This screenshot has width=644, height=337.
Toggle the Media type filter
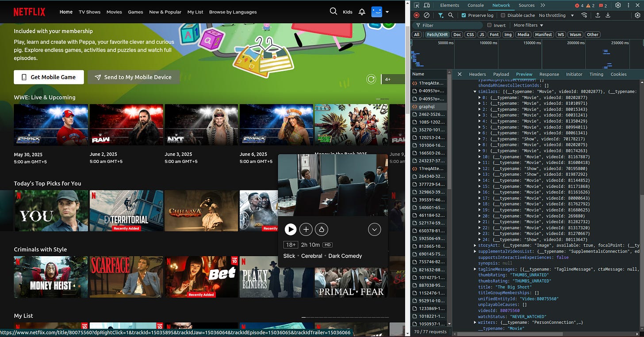[x=523, y=34]
